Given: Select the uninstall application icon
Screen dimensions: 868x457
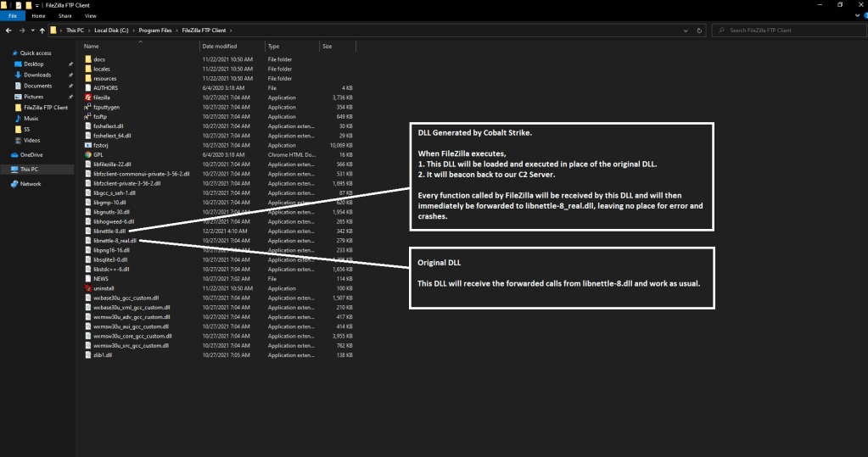Looking at the screenshot, I should click(x=87, y=287).
